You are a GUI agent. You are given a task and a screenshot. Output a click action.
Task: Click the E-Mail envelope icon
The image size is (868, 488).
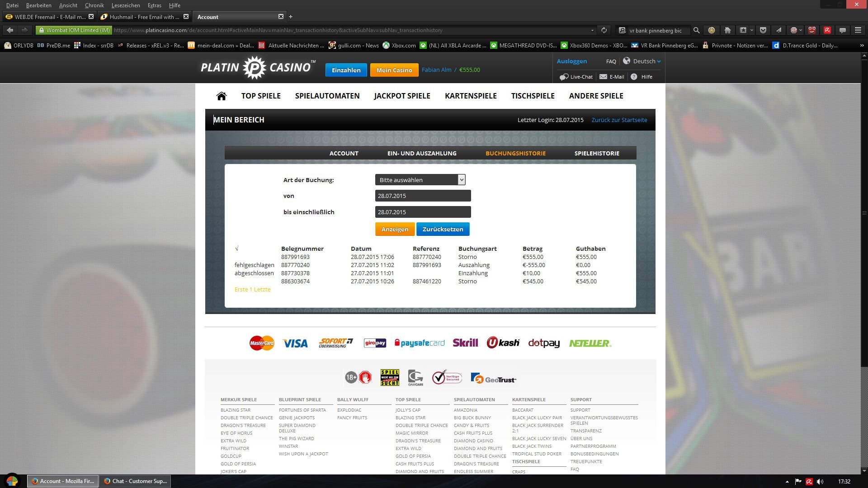click(603, 77)
